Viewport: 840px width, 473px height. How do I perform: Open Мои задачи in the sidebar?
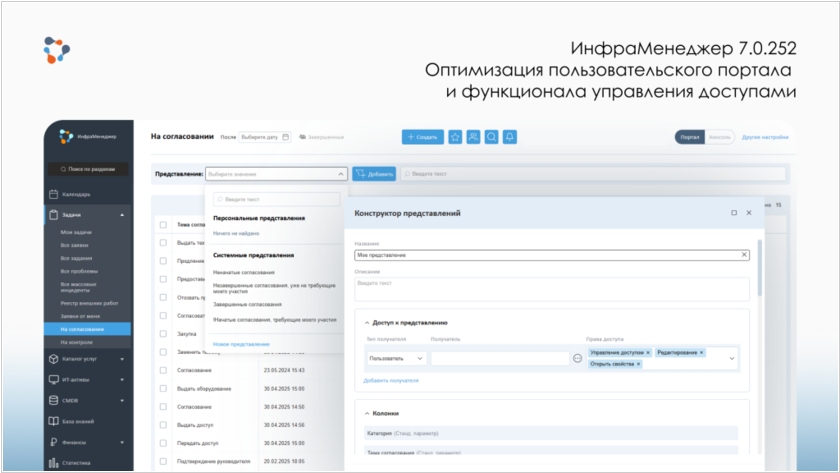[x=76, y=232]
